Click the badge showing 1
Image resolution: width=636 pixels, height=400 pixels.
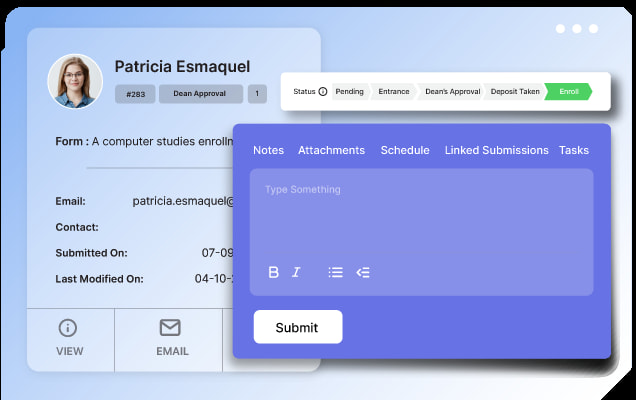coord(257,94)
